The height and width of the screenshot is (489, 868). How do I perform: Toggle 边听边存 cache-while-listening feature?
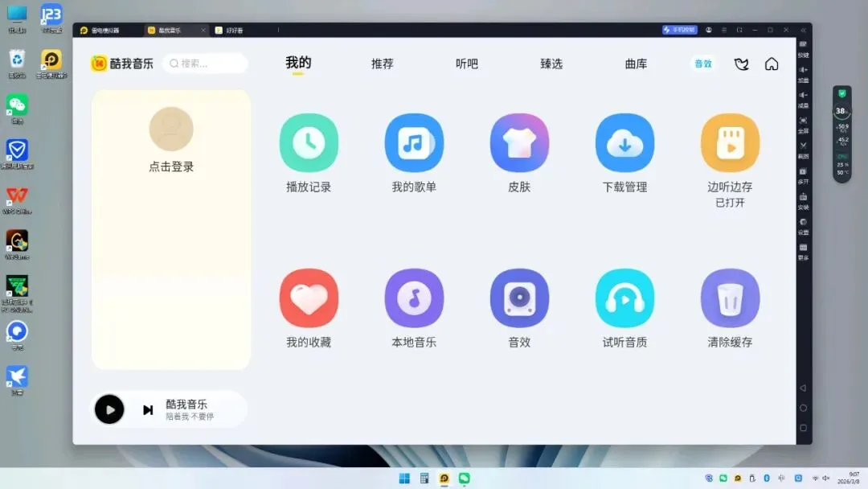[730, 143]
